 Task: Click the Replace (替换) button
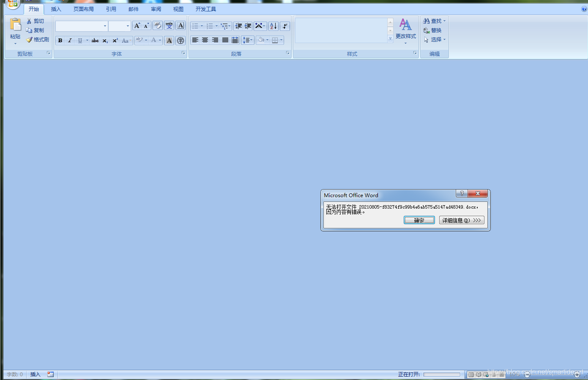[x=432, y=30]
